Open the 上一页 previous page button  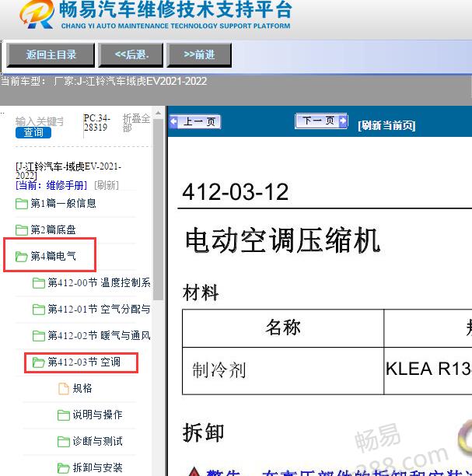[x=195, y=122]
